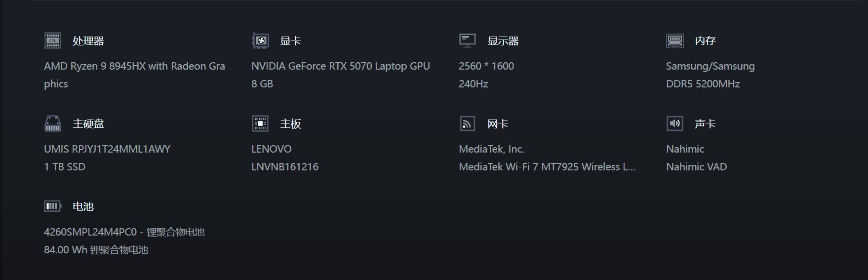The height and width of the screenshot is (280, 868).
Task: Click the DDR5 5200MHz memory text
Action: [x=703, y=84]
